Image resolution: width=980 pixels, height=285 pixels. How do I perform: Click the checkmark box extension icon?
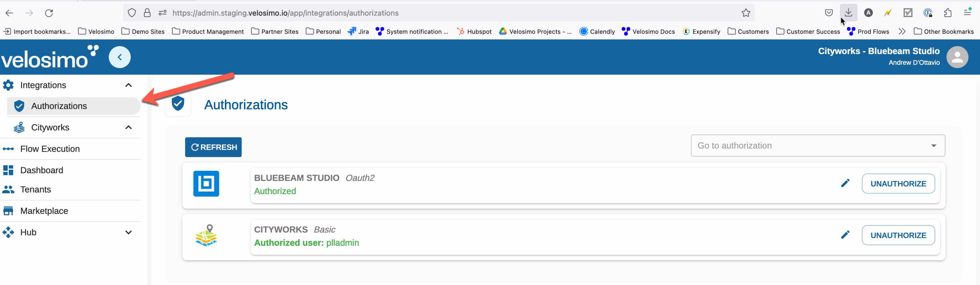coord(908,13)
